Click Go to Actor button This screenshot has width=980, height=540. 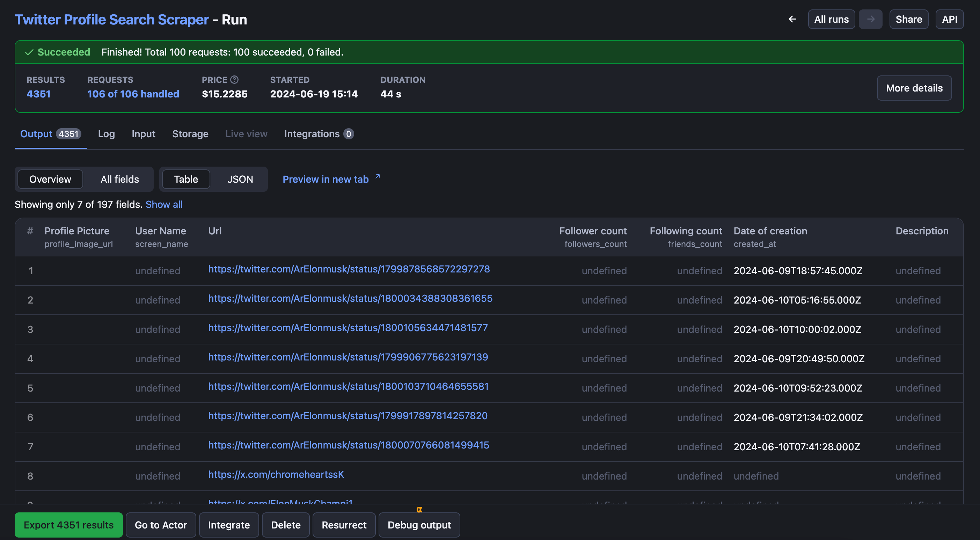tap(161, 525)
